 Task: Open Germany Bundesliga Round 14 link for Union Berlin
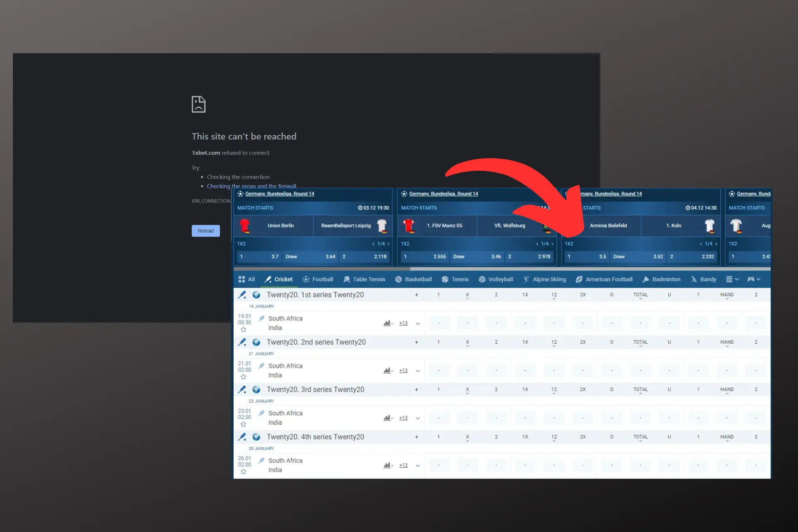coord(279,194)
